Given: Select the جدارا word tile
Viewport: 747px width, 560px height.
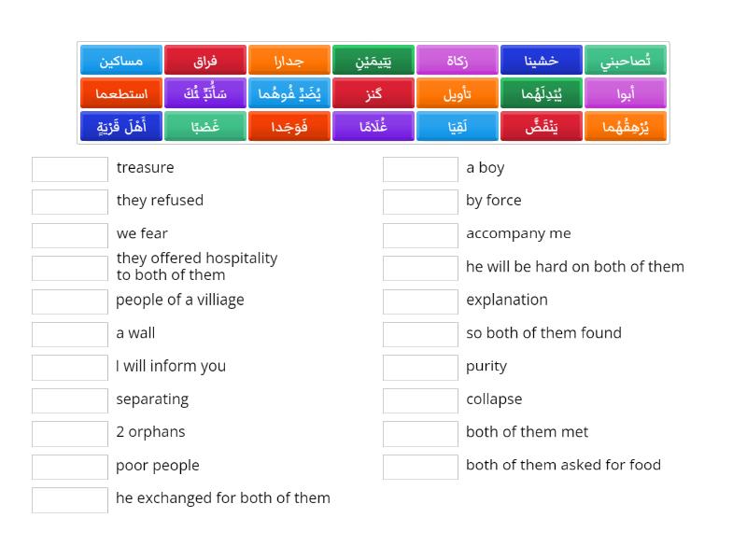Looking at the screenshot, I should click(x=290, y=59).
